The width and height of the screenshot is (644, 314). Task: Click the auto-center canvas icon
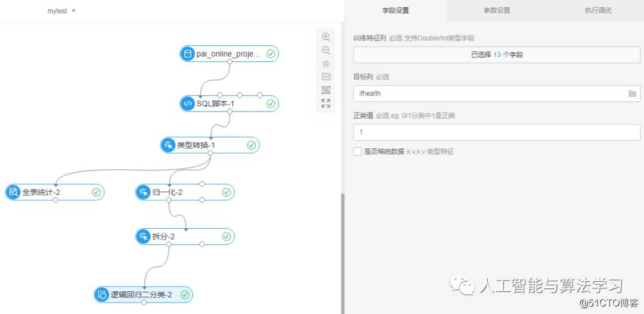point(326,64)
